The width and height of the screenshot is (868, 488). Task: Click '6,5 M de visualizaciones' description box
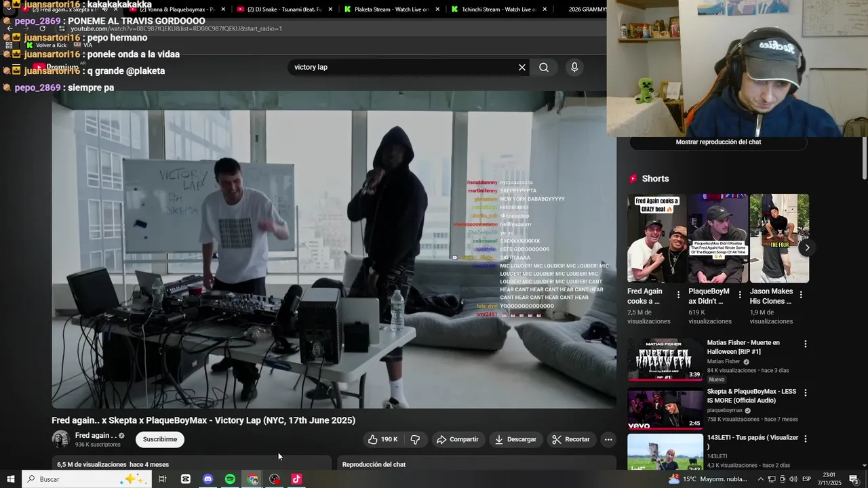pyautogui.click(x=191, y=464)
